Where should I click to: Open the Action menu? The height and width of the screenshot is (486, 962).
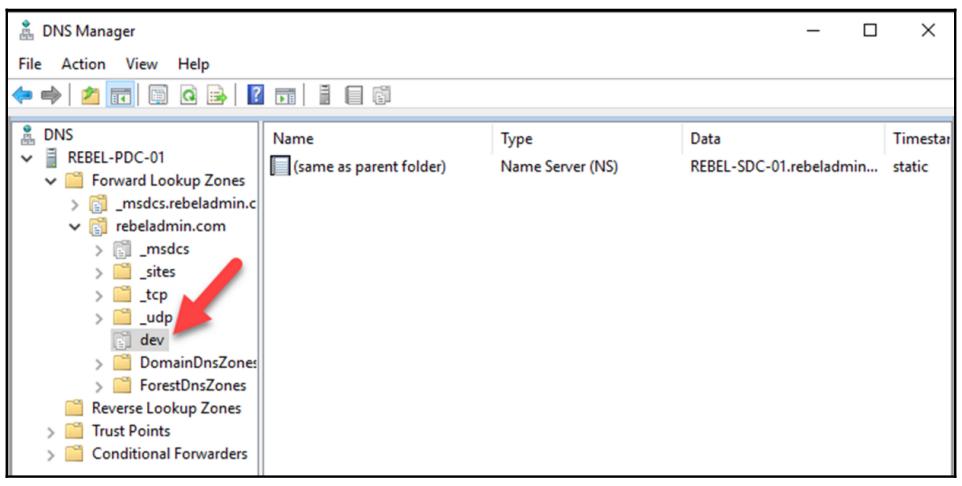[x=83, y=64]
